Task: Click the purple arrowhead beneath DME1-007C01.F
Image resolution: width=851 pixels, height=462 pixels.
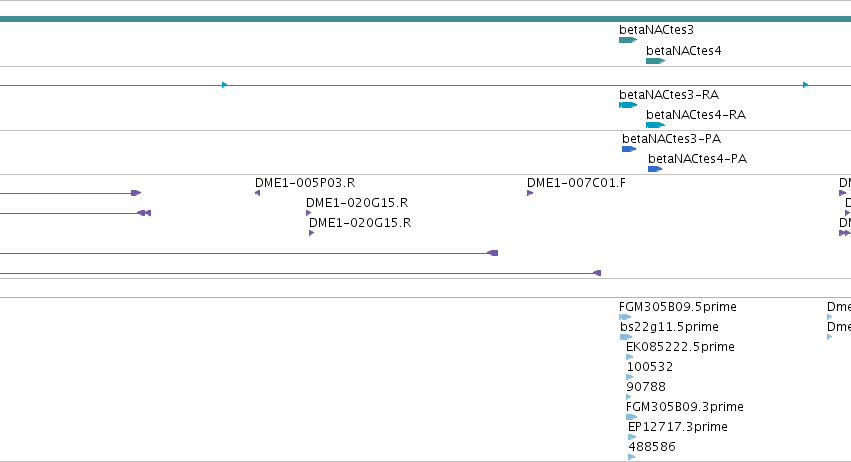Action: 530,193
